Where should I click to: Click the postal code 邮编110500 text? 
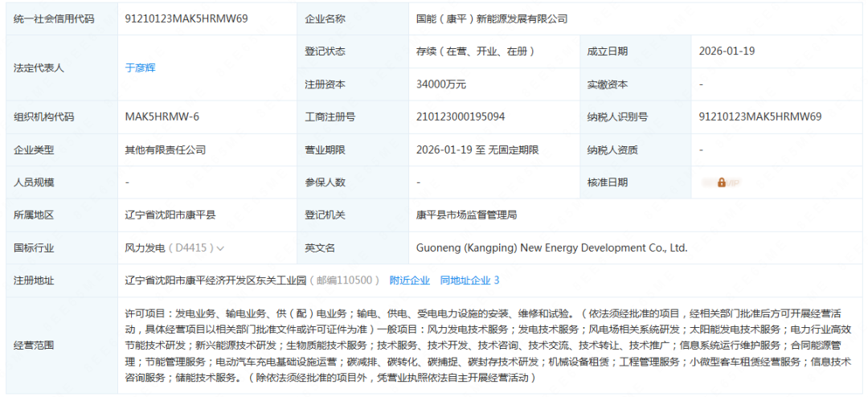click(x=346, y=280)
